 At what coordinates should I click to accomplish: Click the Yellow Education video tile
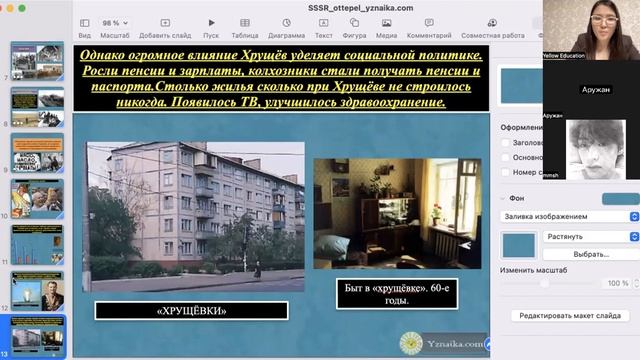(591, 30)
